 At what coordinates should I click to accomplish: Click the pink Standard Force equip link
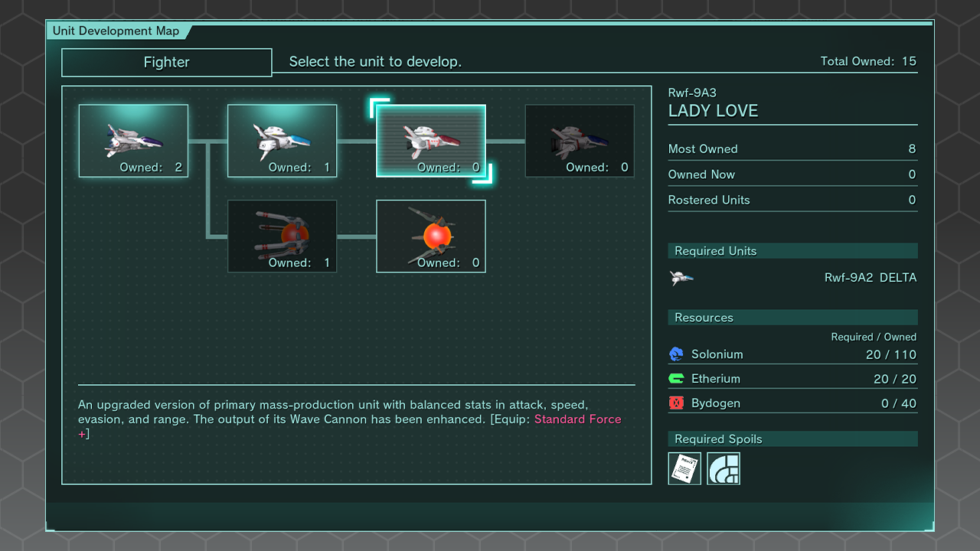(577, 419)
